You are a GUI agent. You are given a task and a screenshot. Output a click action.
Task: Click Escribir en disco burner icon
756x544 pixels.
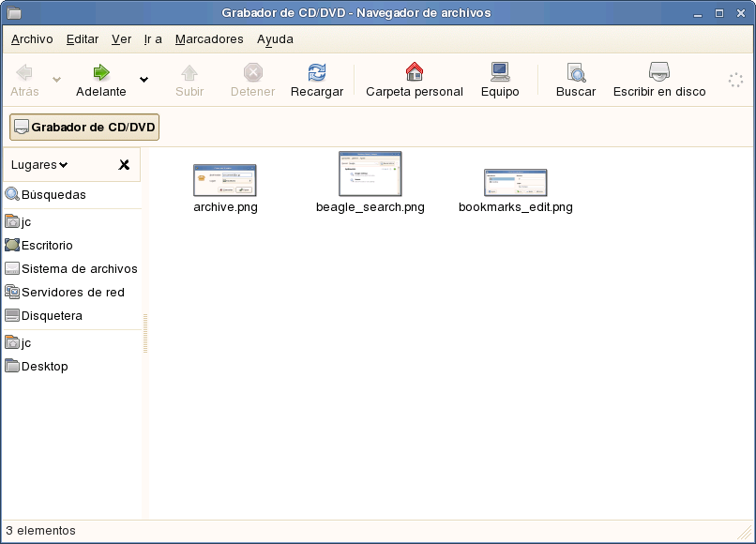point(659,71)
